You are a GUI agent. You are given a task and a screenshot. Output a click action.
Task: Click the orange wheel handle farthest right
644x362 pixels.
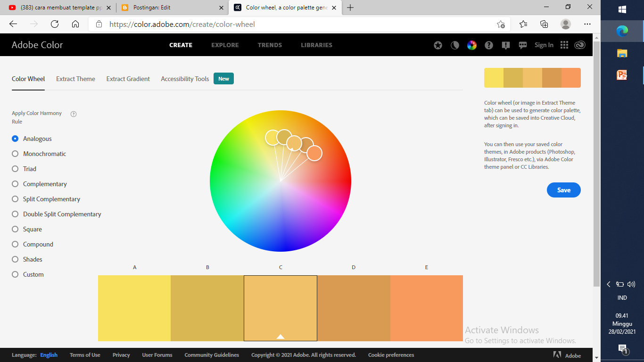click(x=314, y=153)
